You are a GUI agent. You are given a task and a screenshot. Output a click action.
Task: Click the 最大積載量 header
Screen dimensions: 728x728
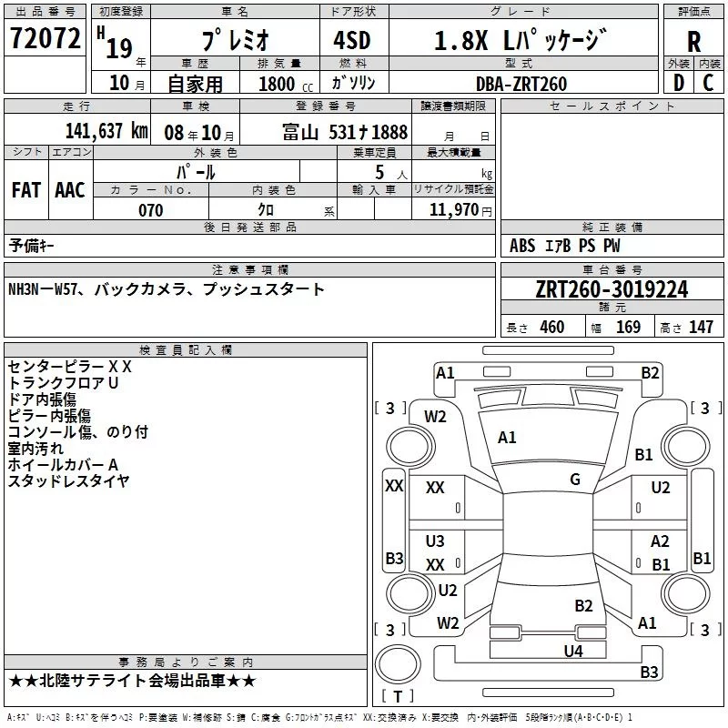coord(453,152)
